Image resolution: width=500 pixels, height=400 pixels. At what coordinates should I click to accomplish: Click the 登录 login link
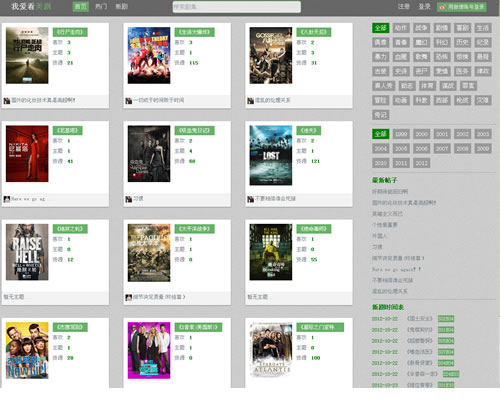(424, 6)
